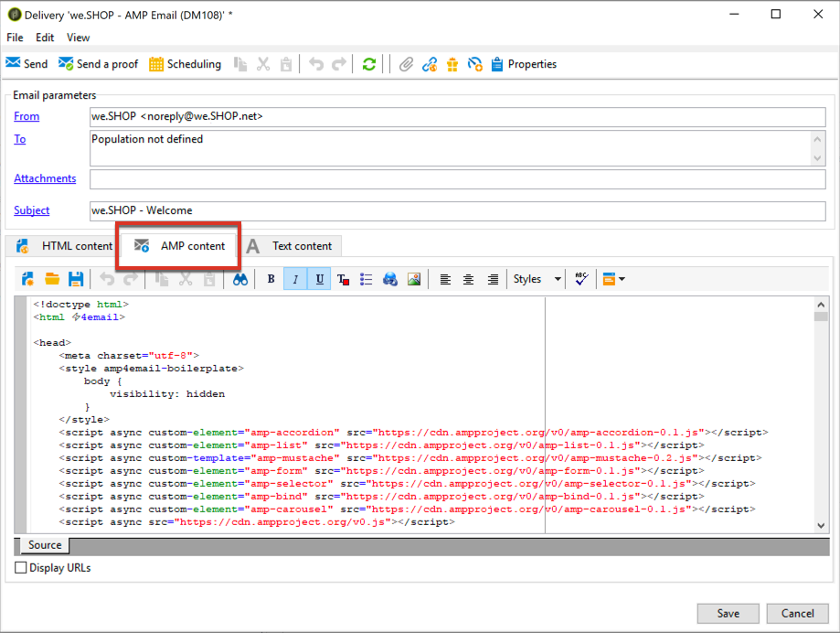Align text left

pyautogui.click(x=445, y=279)
